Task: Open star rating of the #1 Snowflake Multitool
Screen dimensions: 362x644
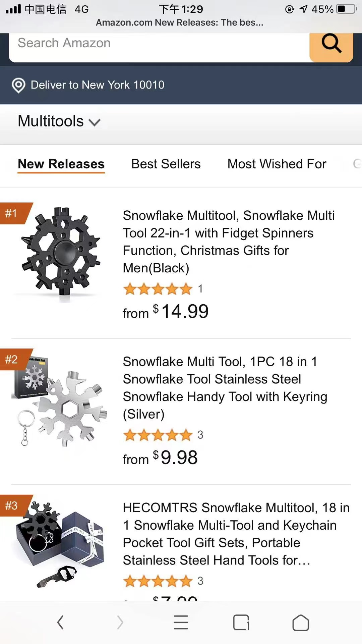Action: click(x=158, y=289)
